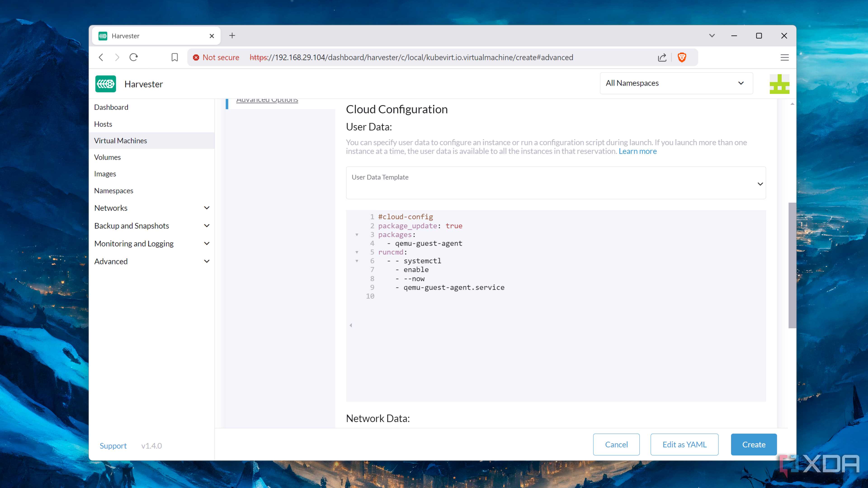Click the Harvester title text in header
868x488 pixels.
pos(144,84)
